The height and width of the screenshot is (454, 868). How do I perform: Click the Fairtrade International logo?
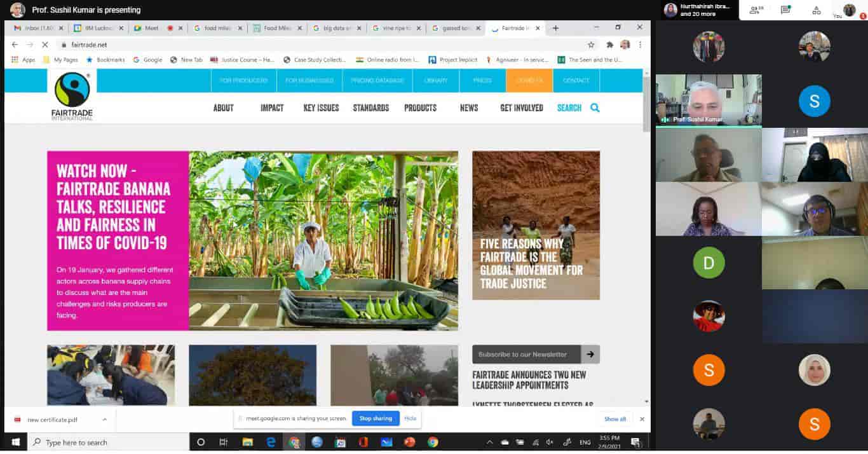point(72,96)
